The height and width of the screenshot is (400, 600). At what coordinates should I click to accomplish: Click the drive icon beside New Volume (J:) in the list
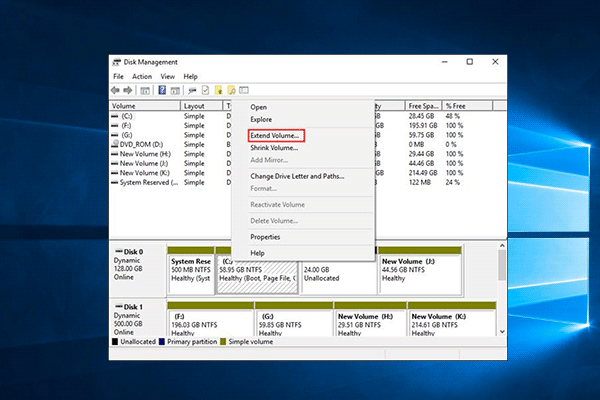114,163
